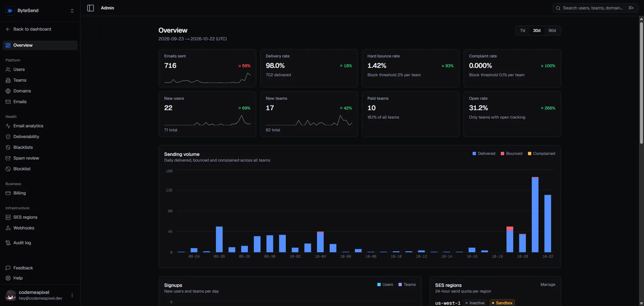Click the Back to dashboard link

tap(32, 29)
